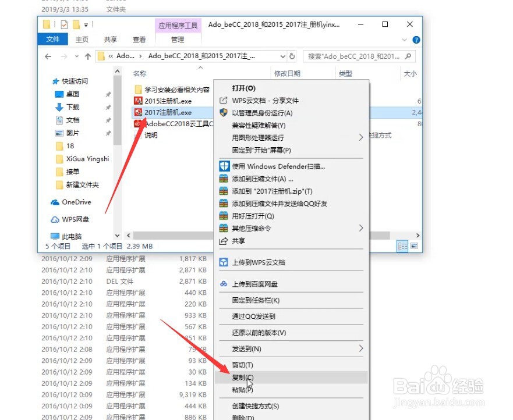Click the navigation pane scroll down arrow

117,236
